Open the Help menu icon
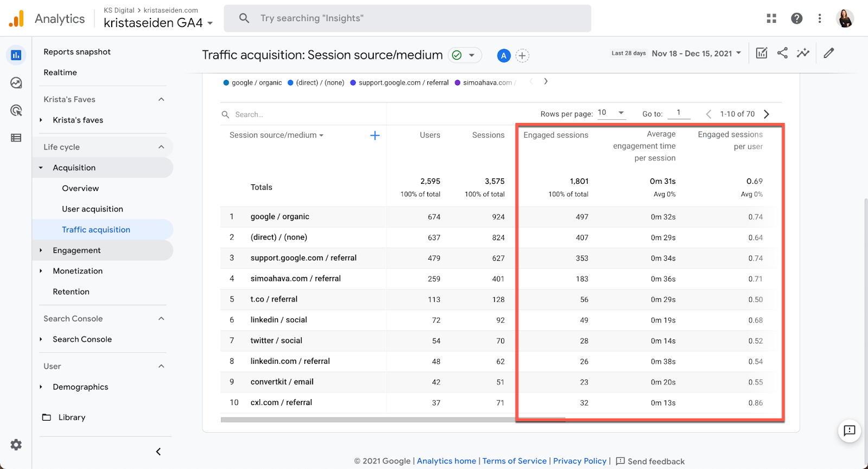 click(796, 18)
